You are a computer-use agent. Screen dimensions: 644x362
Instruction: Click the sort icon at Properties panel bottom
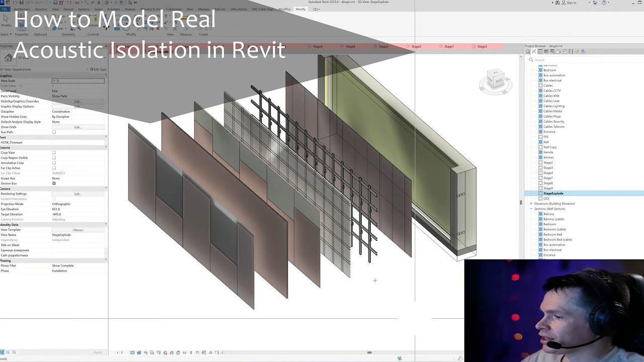click(8, 352)
